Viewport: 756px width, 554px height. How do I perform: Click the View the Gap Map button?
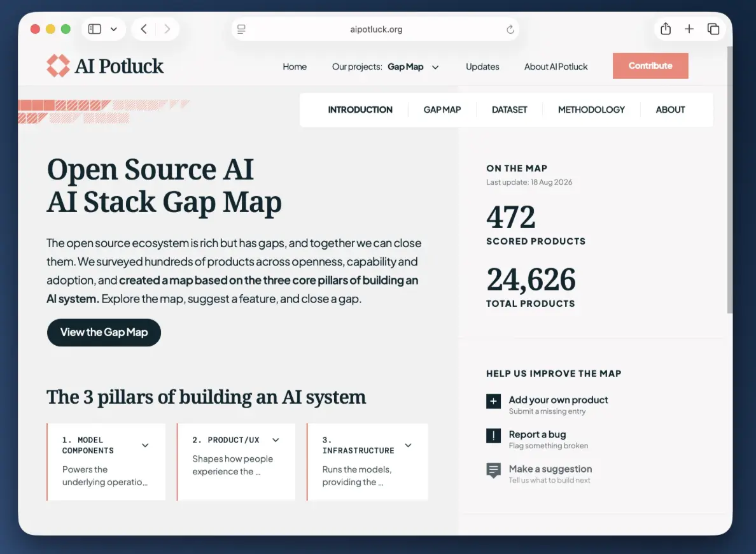pos(104,332)
